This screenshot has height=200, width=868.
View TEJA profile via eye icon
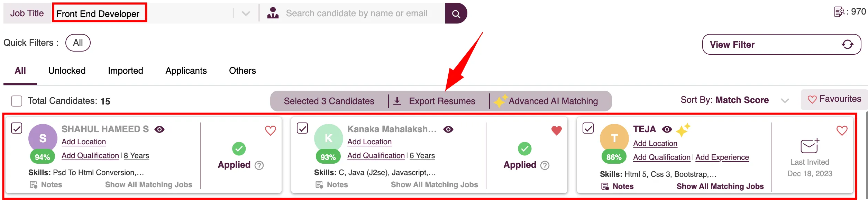(x=667, y=129)
